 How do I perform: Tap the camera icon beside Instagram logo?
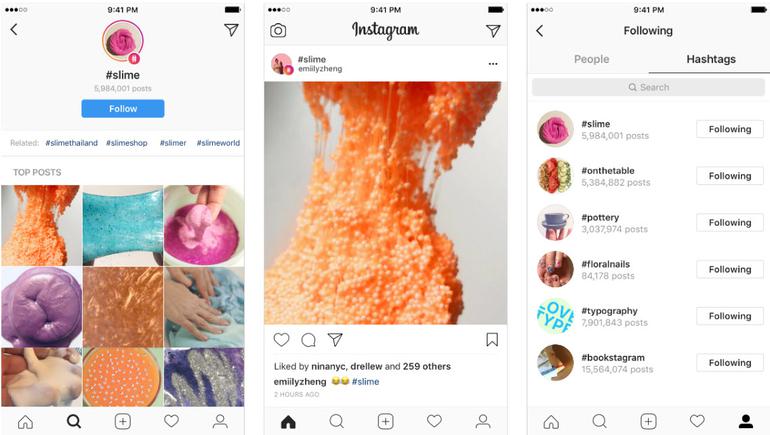tap(278, 30)
